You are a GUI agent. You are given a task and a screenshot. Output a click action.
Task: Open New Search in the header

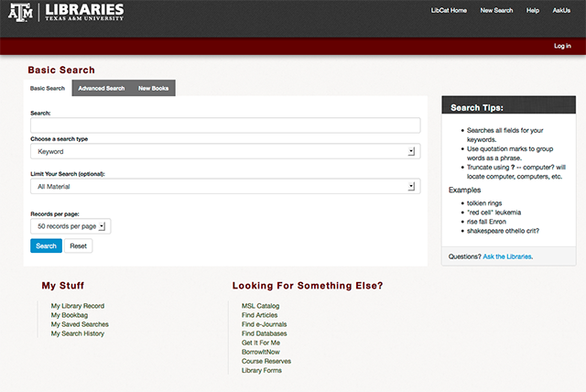point(496,10)
